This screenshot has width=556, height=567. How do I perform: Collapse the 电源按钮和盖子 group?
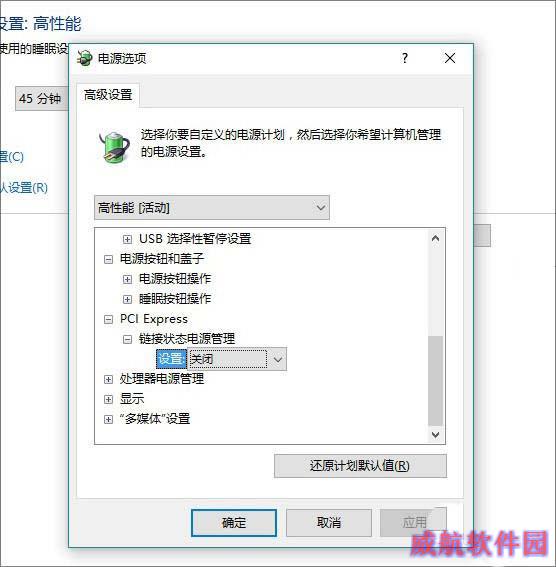[108, 259]
